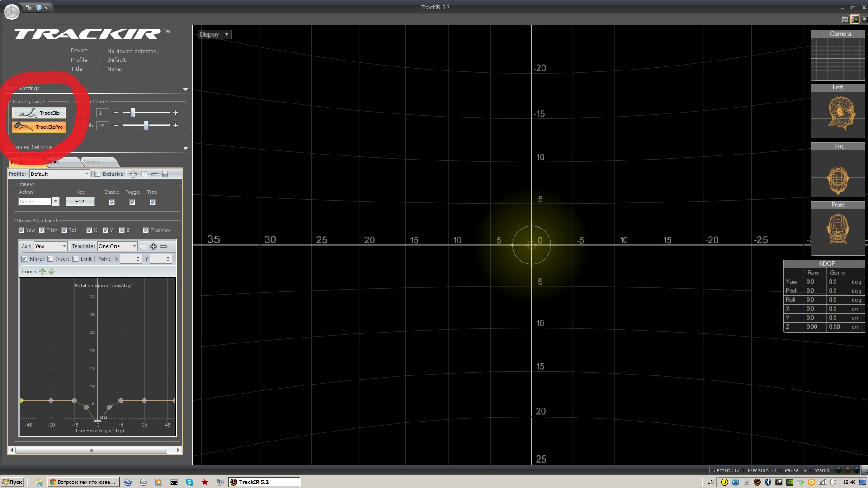Open the Profile dropdown showing Default

(x=60, y=174)
